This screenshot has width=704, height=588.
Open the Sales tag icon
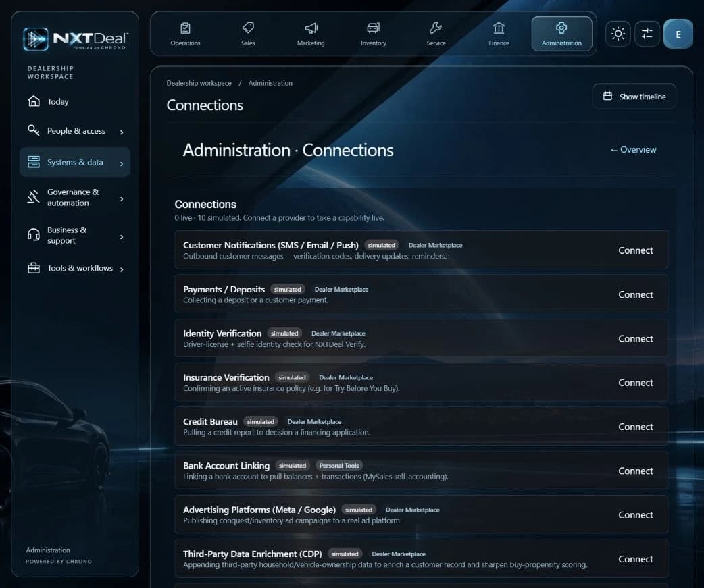pyautogui.click(x=248, y=28)
